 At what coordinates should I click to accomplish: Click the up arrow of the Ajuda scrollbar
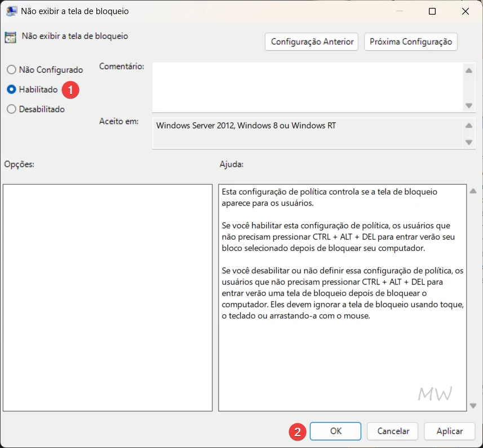click(x=473, y=190)
